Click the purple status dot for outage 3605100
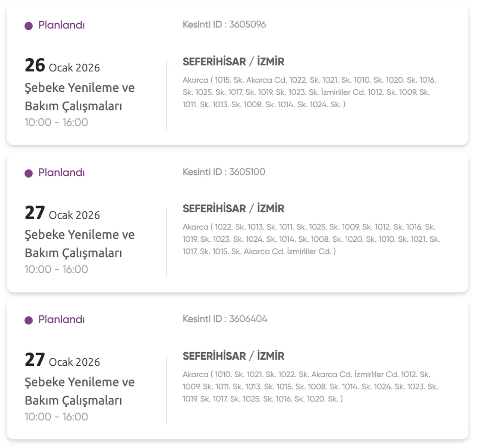 pyautogui.click(x=29, y=174)
